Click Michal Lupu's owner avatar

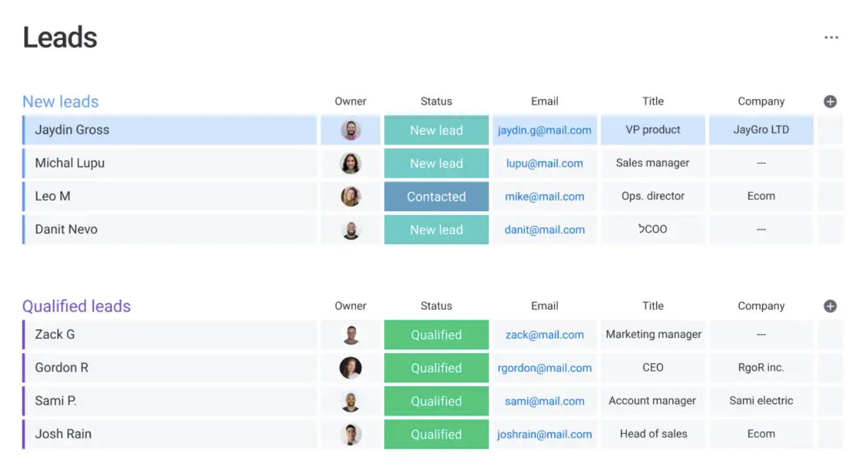tap(350, 163)
